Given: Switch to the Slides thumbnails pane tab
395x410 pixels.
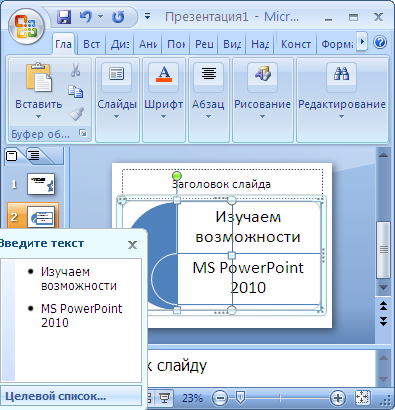Looking at the screenshot, I should [12, 156].
